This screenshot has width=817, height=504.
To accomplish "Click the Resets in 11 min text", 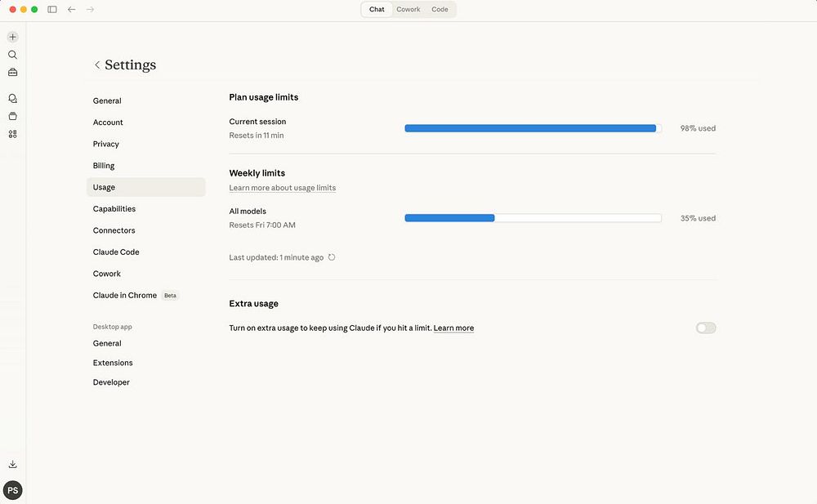I will pos(257,135).
